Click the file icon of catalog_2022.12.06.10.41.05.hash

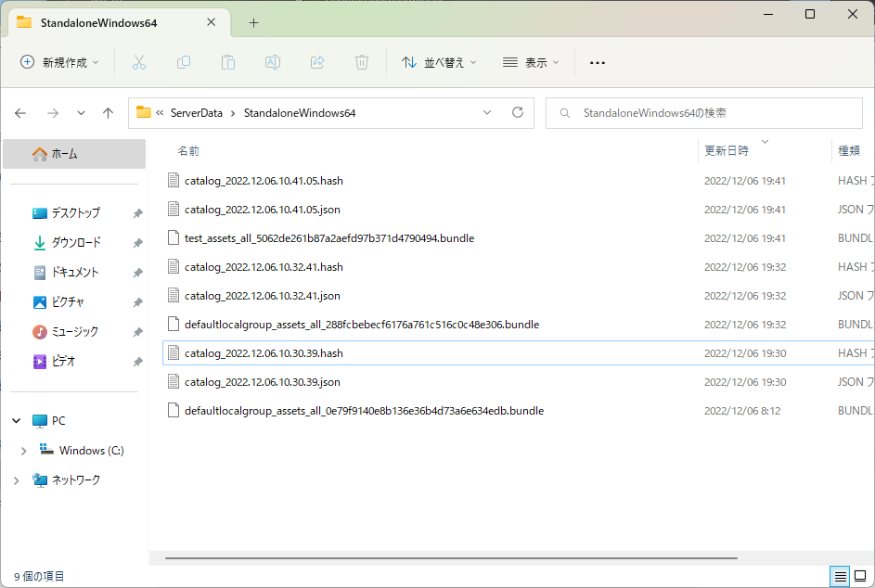click(x=174, y=180)
